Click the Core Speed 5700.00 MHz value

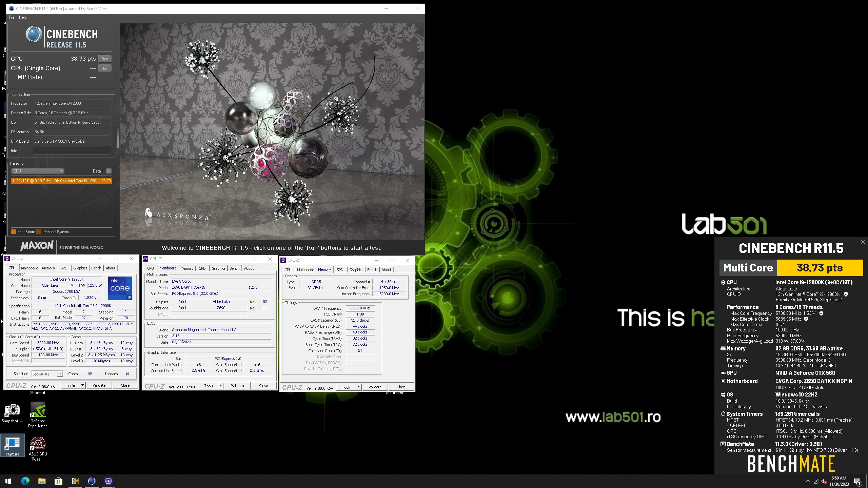click(48, 343)
